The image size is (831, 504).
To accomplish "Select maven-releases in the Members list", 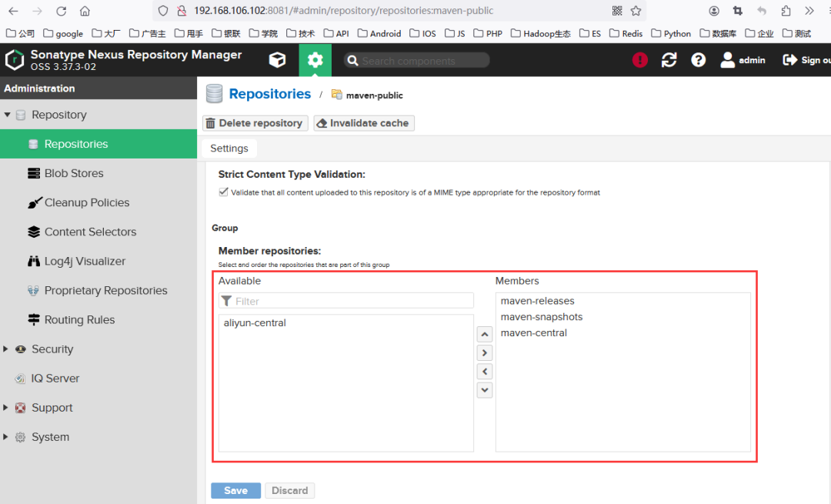I will [x=622, y=301].
